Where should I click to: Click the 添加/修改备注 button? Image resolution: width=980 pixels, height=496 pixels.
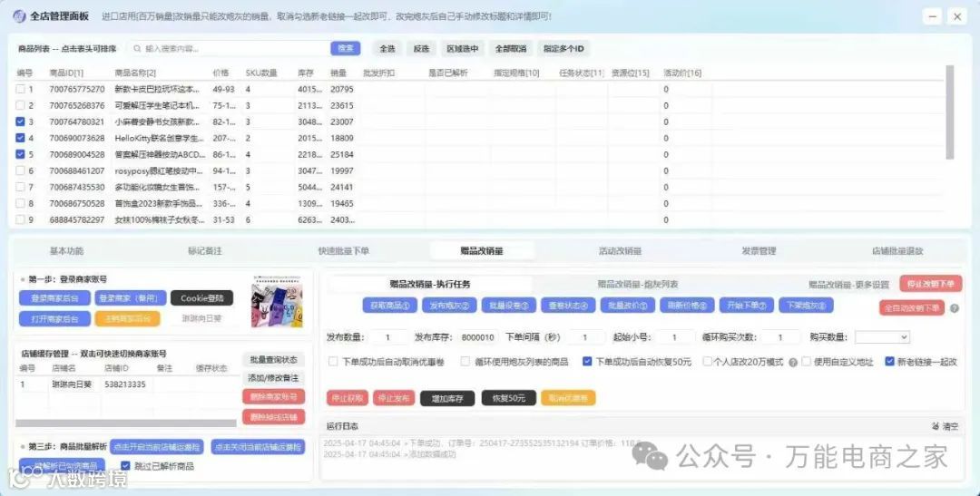[x=274, y=378]
